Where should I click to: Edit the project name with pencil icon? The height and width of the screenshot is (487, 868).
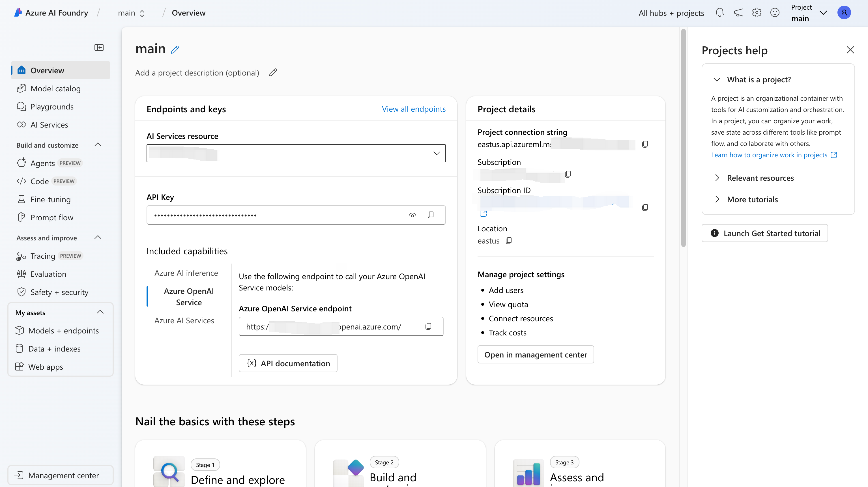[175, 50]
